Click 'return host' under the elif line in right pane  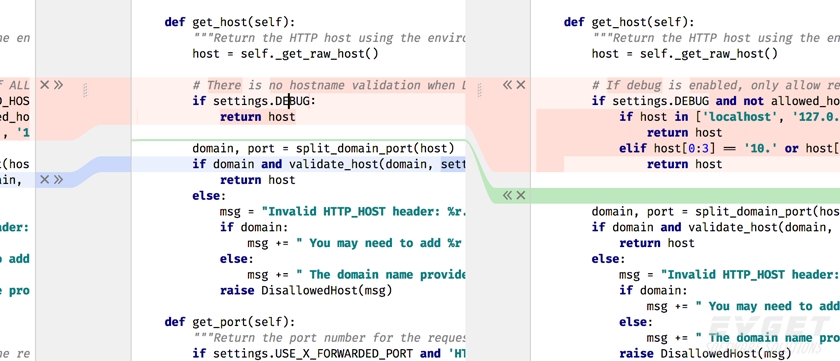point(685,164)
